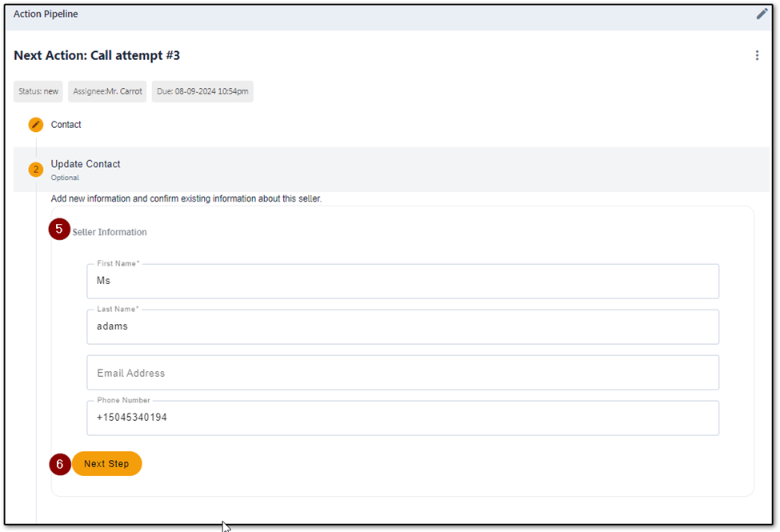The width and height of the screenshot is (780, 532).
Task: Click the step 2 number circle
Action: [36, 170]
